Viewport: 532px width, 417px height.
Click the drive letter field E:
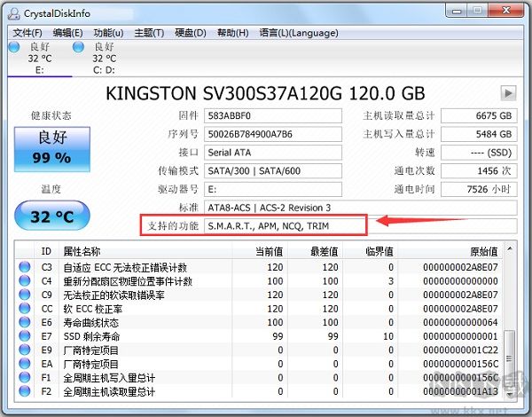[273, 189]
